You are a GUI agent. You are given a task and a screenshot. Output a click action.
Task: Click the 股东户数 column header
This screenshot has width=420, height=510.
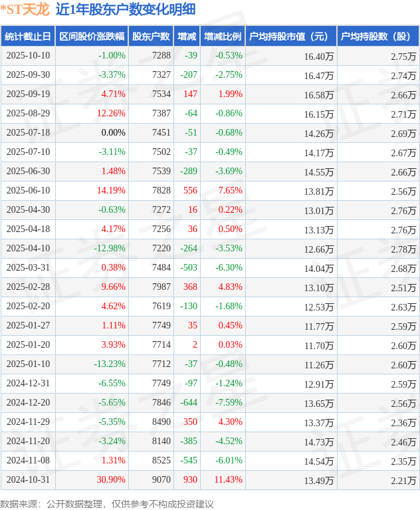tap(151, 36)
